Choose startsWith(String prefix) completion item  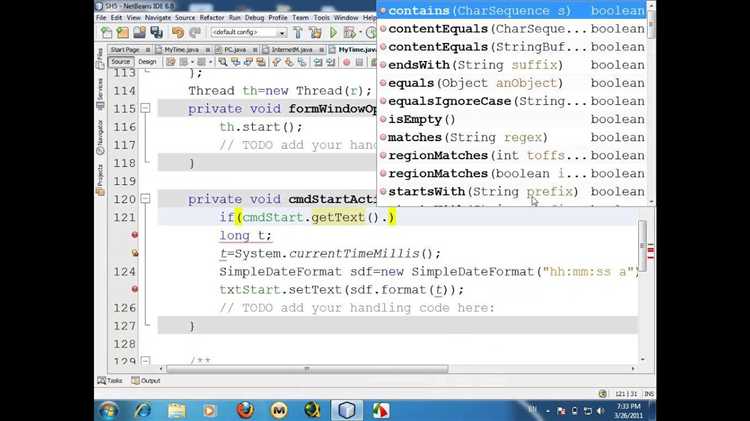(x=512, y=191)
